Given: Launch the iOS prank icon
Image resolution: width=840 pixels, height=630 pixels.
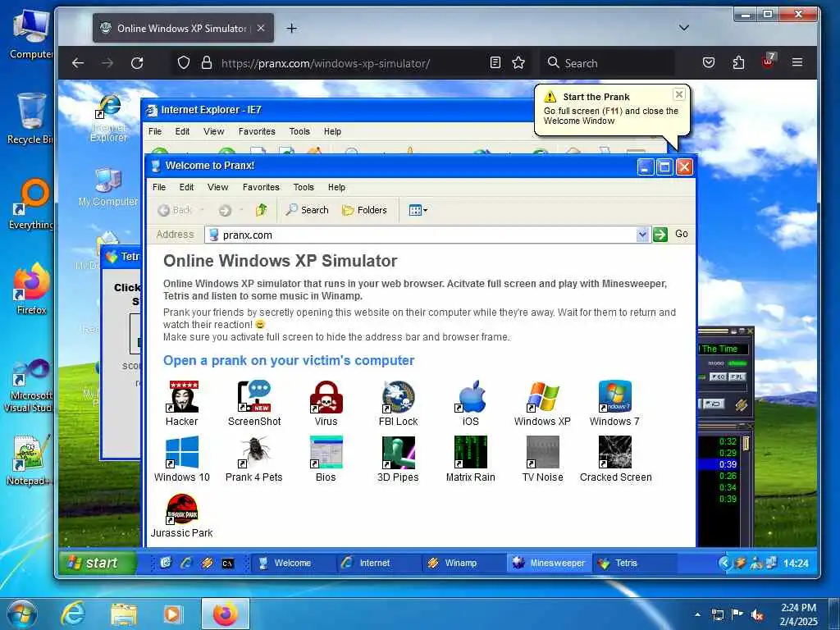Looking at the screenshot, I should [470, 403].
